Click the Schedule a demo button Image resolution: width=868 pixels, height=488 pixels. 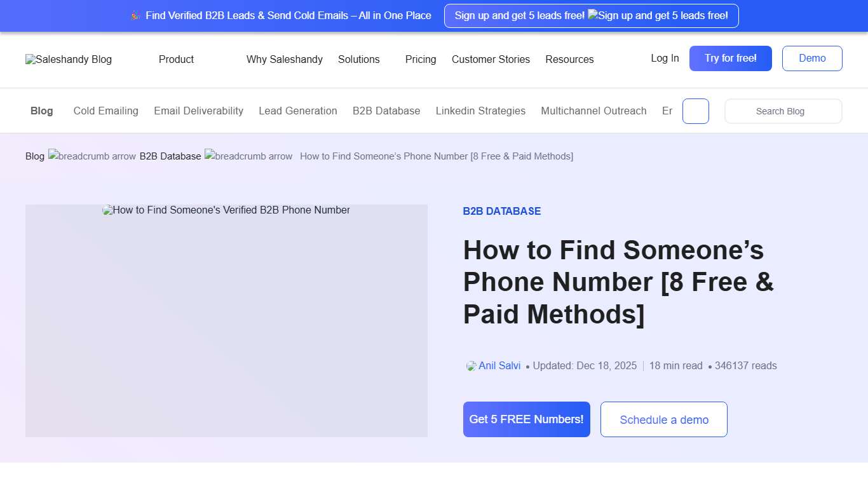(x=663, y=419)
